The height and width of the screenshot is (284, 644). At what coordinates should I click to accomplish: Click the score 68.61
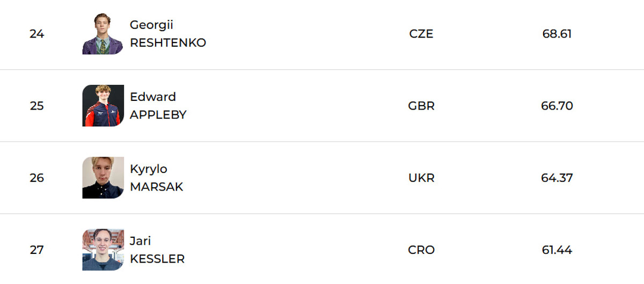[557, 34]
